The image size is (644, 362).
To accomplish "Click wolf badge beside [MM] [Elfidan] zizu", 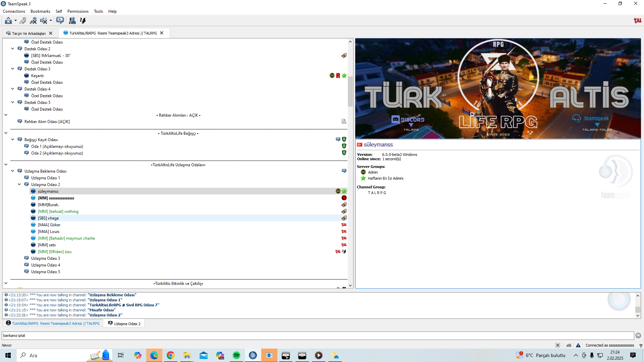I will click(344, 252).
